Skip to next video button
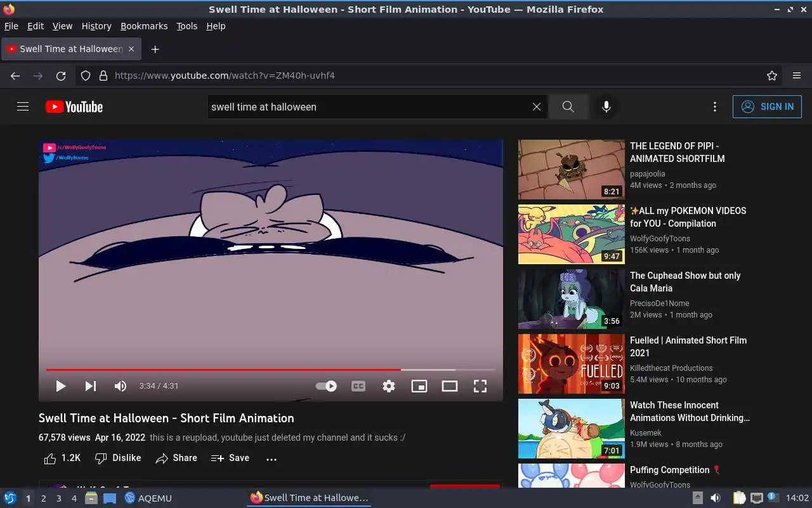 (x=91, y=386)
